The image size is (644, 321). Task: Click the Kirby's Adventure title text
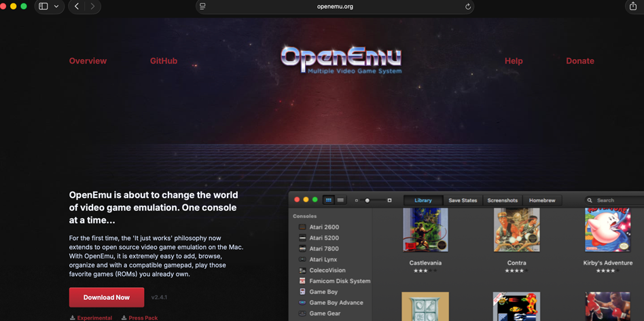coord(608,263)
